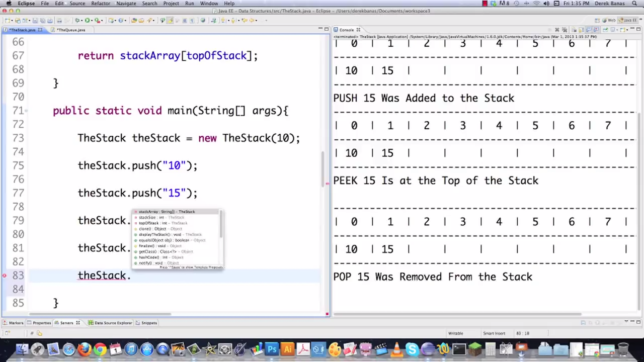Remove launch X icon in Console toolbar
Screen dimensions: 644x362
click(557, 30)
